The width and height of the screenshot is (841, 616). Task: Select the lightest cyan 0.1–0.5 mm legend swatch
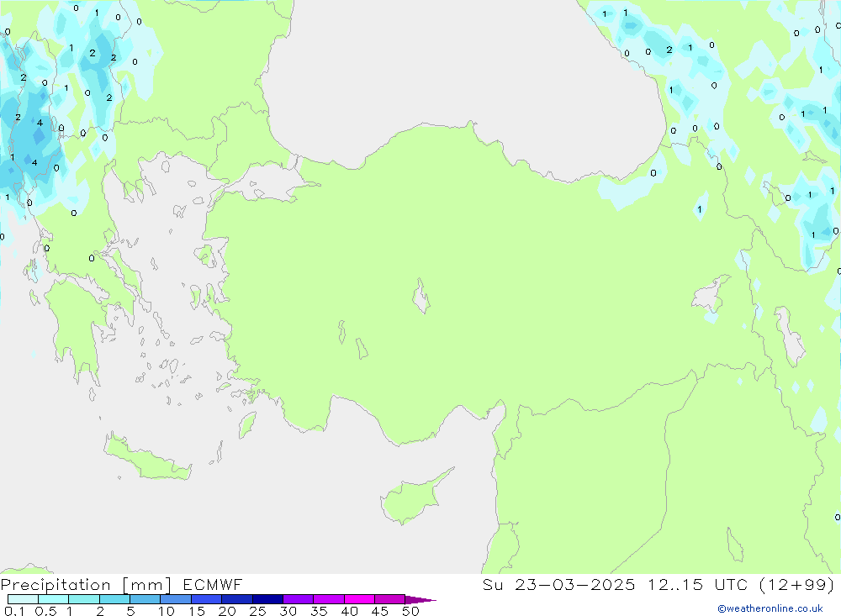[x=23, y=599]
